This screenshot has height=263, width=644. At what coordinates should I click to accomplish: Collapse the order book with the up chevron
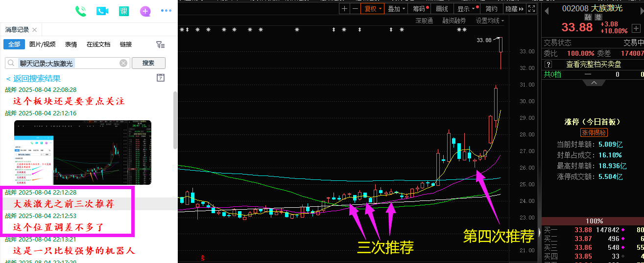(594, 83)
